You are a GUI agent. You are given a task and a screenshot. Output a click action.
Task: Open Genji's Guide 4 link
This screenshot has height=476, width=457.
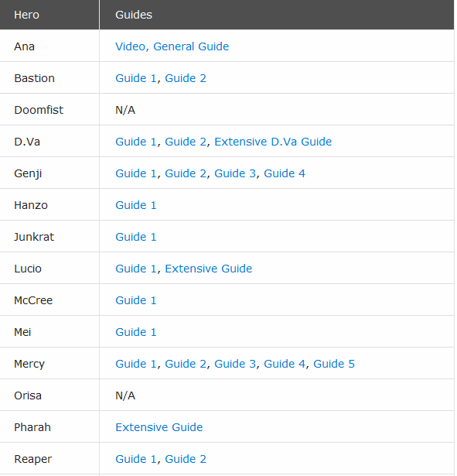pos(285,173)
